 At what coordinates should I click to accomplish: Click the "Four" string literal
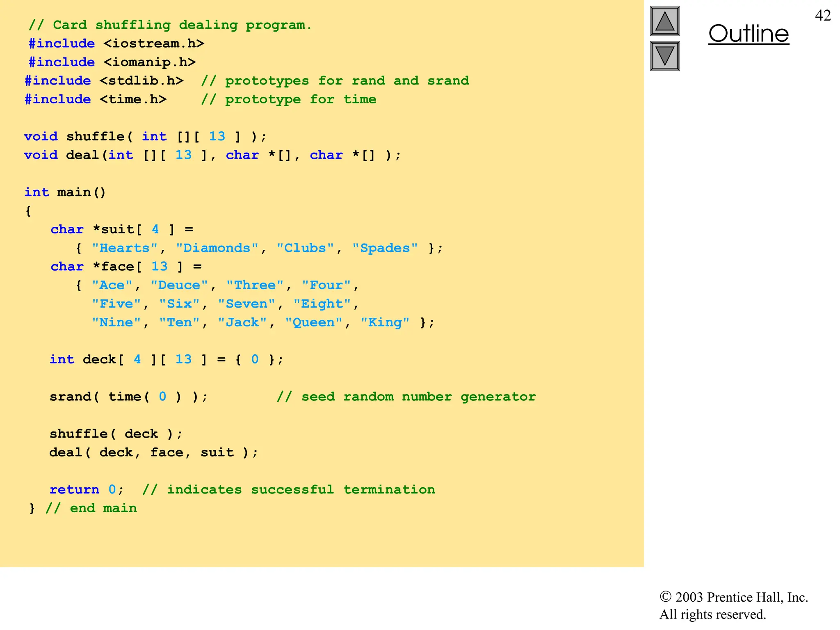click(x=326, y=285)
